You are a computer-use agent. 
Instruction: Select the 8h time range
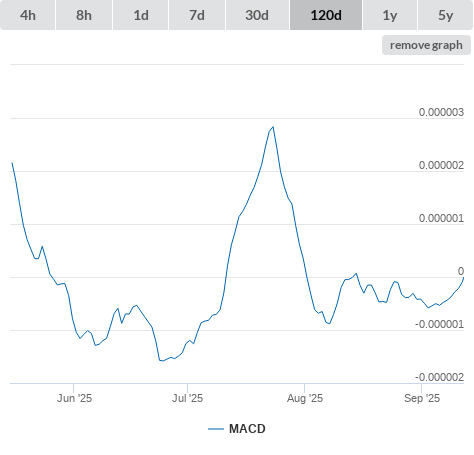[84, 15]
